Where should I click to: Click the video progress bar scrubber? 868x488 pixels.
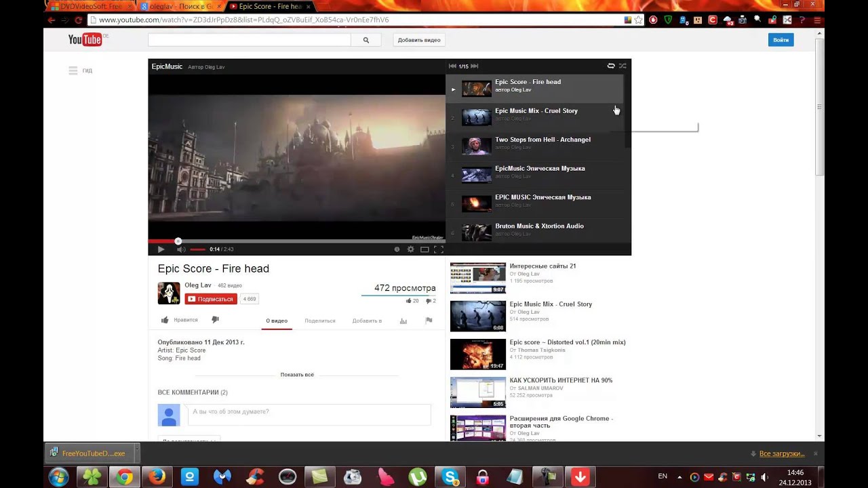click(x=178, y=241)
